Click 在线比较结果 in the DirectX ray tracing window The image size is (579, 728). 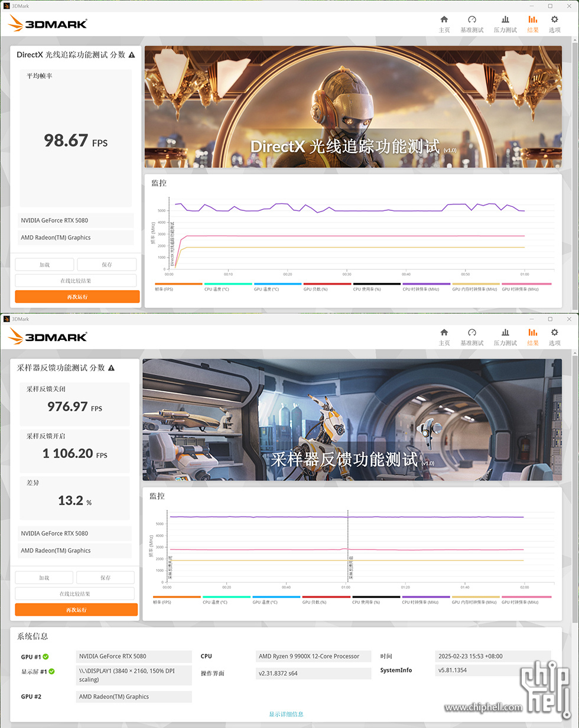point(76,281)
